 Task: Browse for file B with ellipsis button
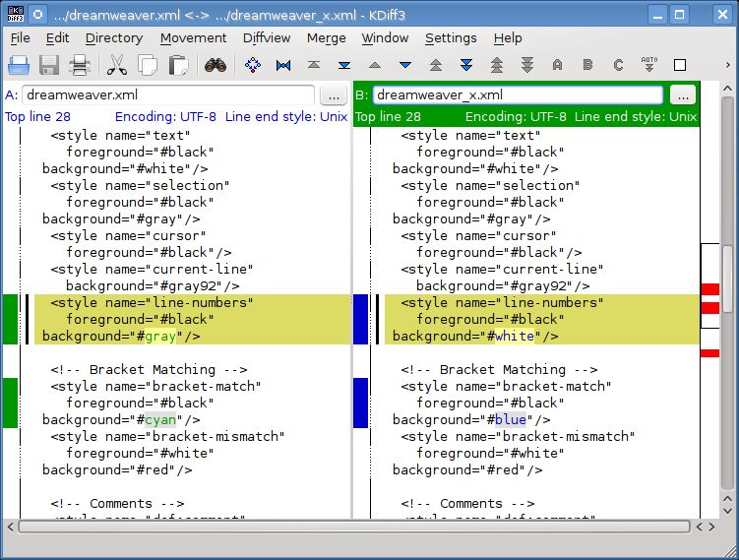pos(683,95)
